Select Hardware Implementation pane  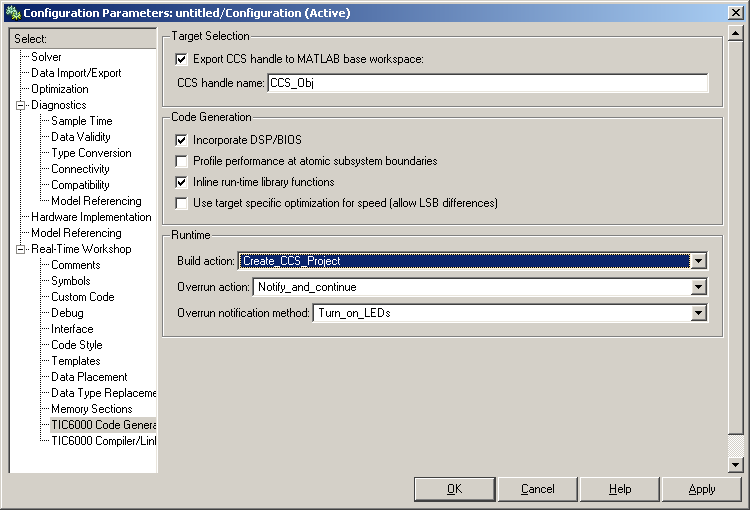pyautogui.click(x=91, y=217)
